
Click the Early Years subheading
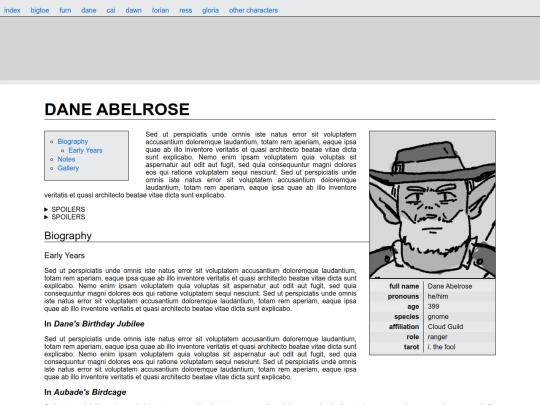(64, 256)
